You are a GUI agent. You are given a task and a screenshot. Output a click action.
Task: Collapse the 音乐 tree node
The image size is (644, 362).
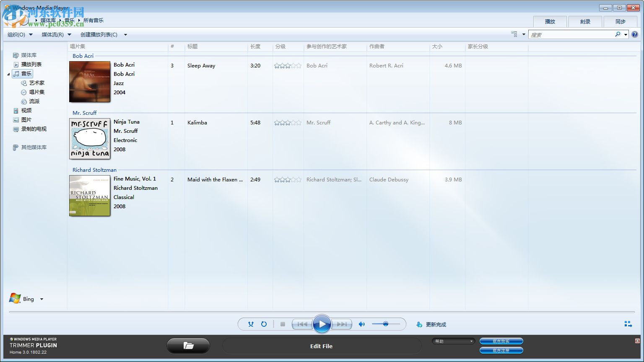point(8,74)
